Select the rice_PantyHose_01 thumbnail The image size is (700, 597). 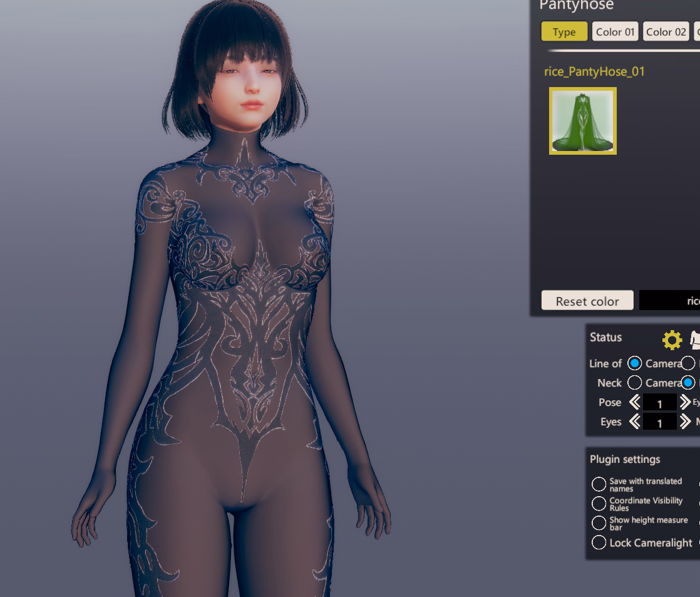[x=582, y=120]
